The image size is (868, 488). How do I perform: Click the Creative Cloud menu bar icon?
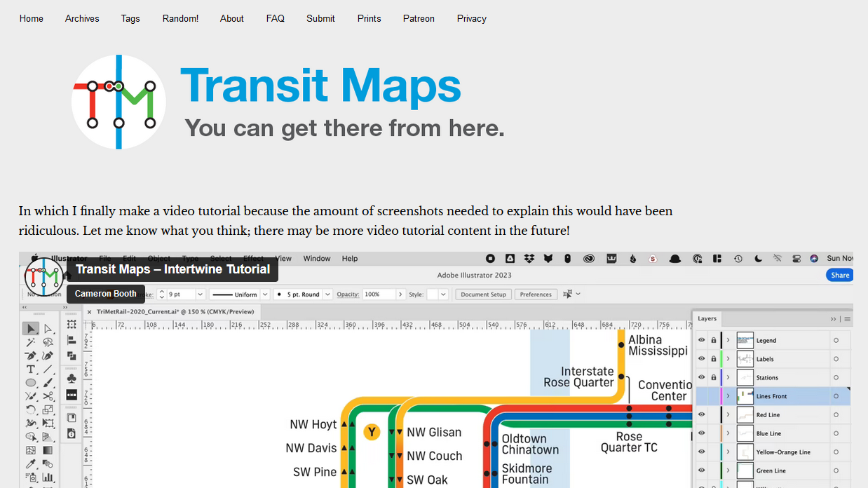[589, 259]
